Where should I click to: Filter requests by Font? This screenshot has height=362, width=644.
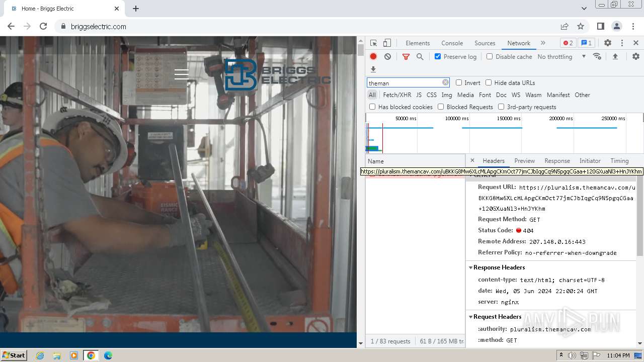coord(485,95)
